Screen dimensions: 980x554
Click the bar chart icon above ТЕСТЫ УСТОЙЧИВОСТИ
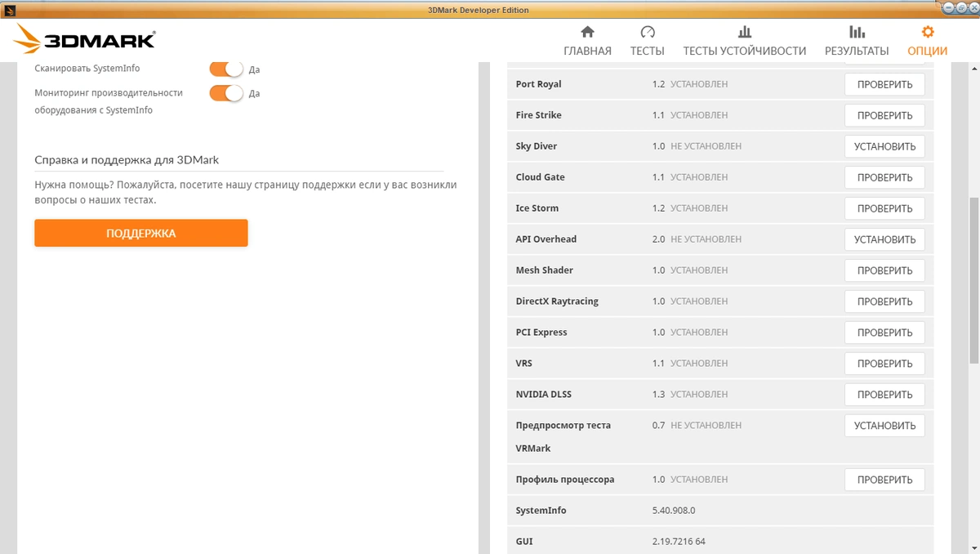point(745,32)
